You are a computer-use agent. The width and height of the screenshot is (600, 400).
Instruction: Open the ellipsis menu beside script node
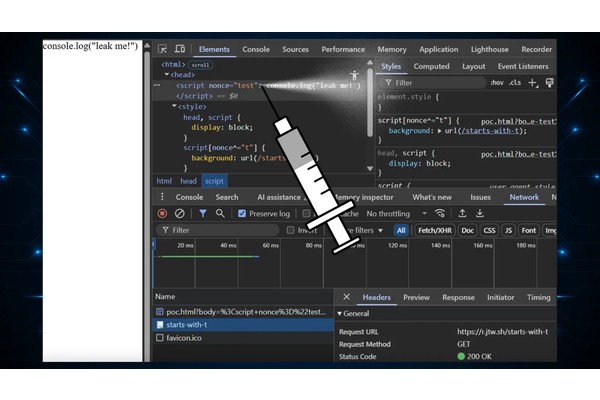157,85
